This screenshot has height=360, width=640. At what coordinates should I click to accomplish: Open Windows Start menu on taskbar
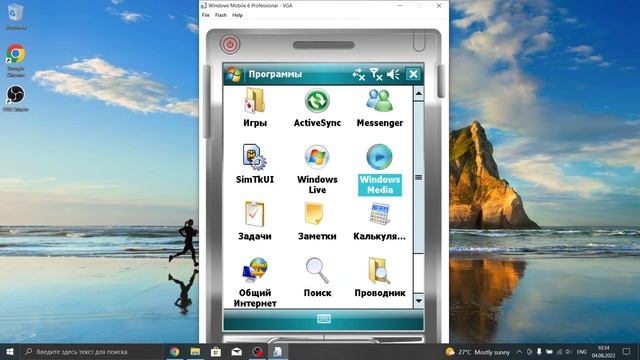[x=10, y=351]
